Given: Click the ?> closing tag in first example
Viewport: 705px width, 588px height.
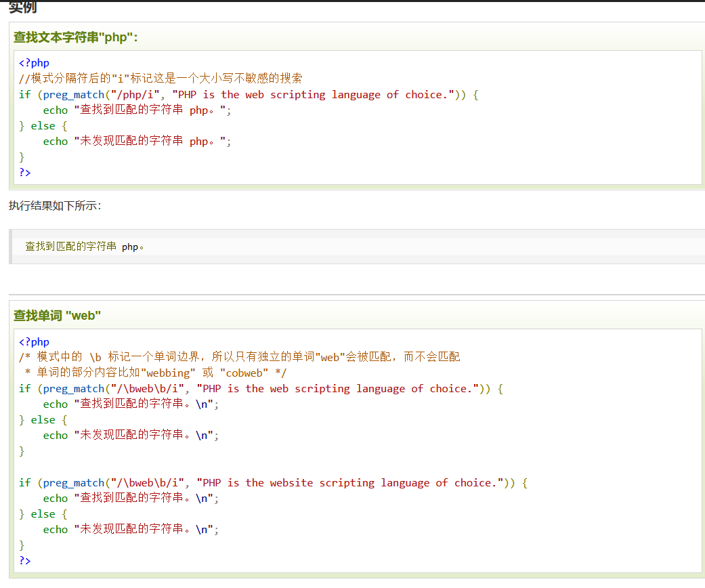Looking at the screenshot, I should 25,172.
